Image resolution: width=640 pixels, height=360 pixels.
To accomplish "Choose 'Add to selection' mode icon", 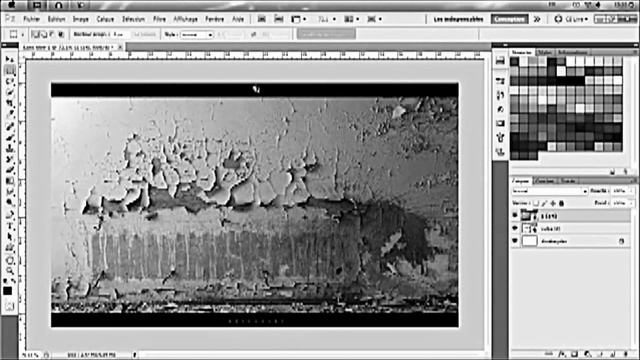I will coord(43,35).
